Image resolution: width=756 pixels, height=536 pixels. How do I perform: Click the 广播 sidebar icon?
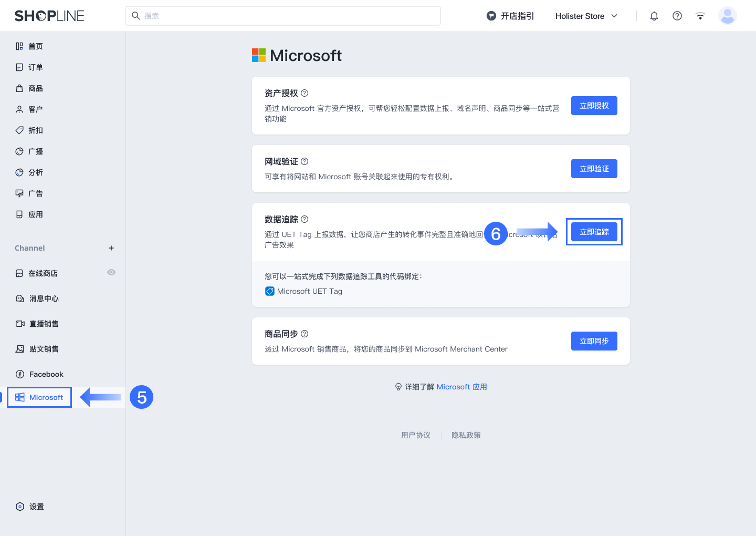coord(19,151)
